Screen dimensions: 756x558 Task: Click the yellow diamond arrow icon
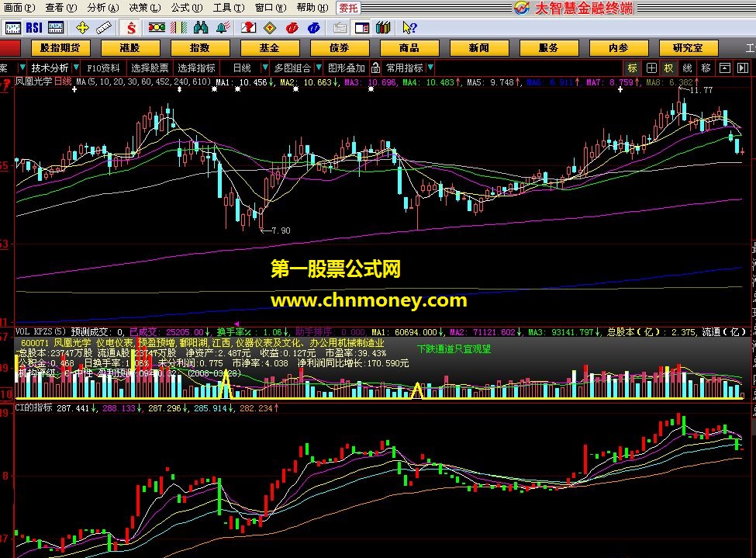[x=270, y=28]
